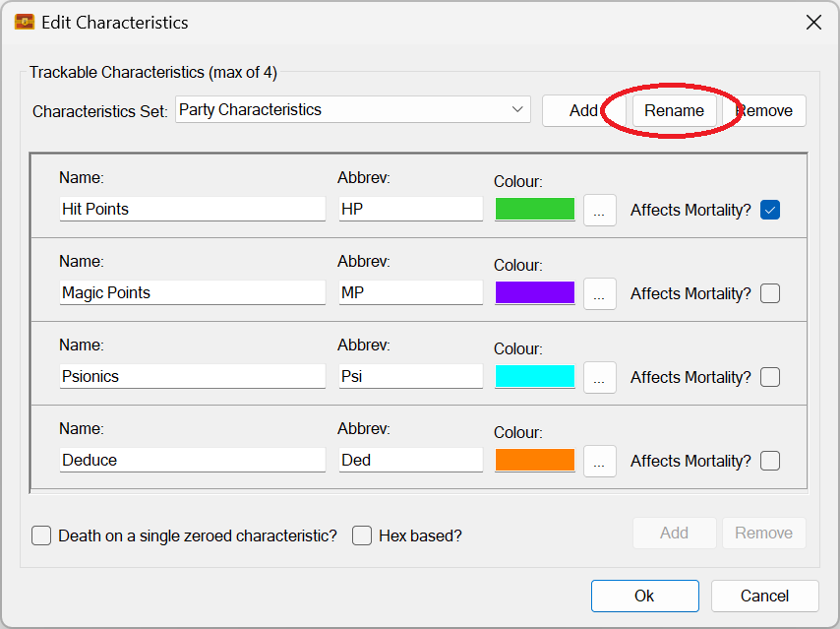
Task: Uncheck Affects Mortality for Hit Points
Action: (770, 210)
